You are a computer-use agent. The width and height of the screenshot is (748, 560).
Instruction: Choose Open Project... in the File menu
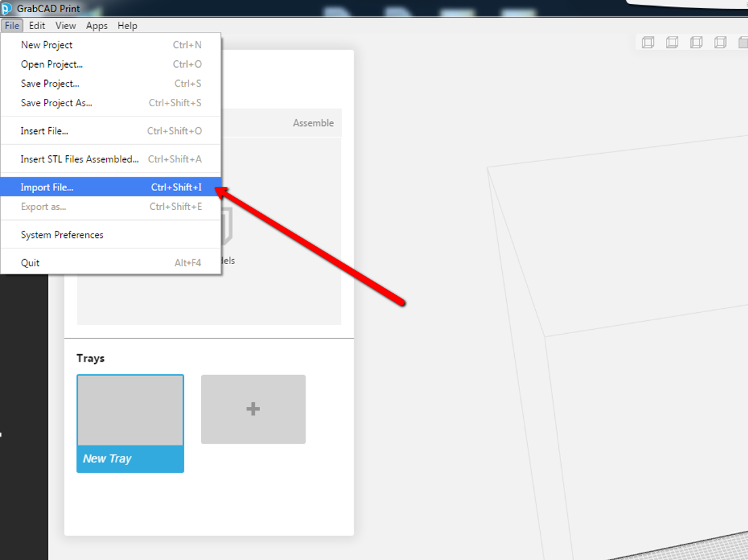click(x=110, y=64)
